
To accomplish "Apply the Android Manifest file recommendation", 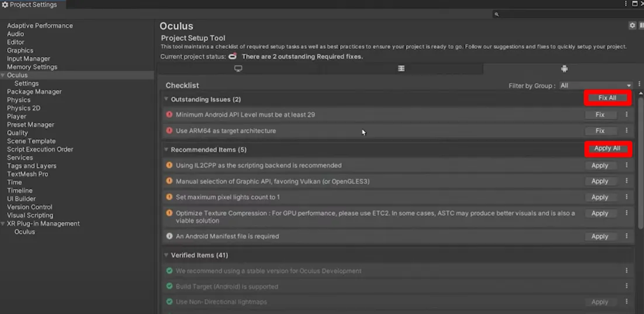I will point(600,236).
